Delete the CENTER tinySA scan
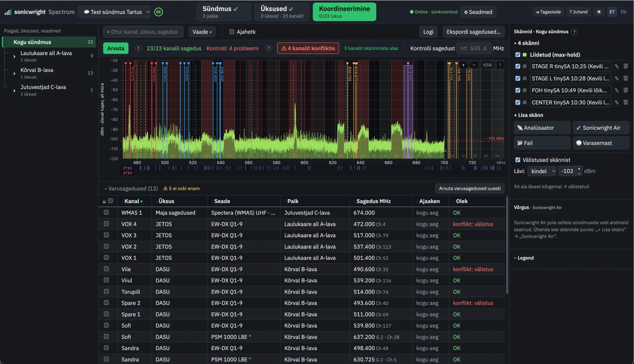 coord(626,102)
